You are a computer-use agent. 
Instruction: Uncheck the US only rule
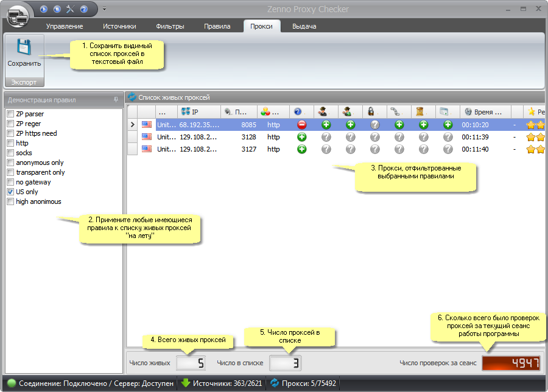[10, 192]
